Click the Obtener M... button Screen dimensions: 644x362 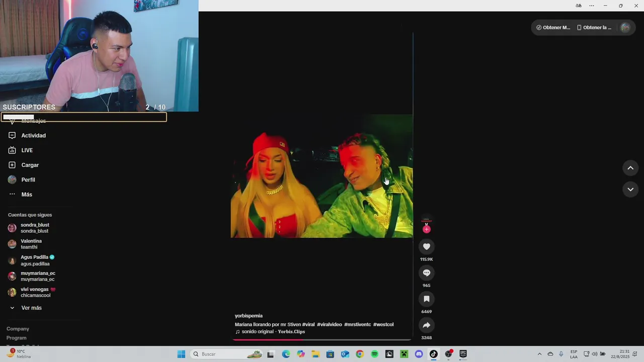click(x=553, y=28)
